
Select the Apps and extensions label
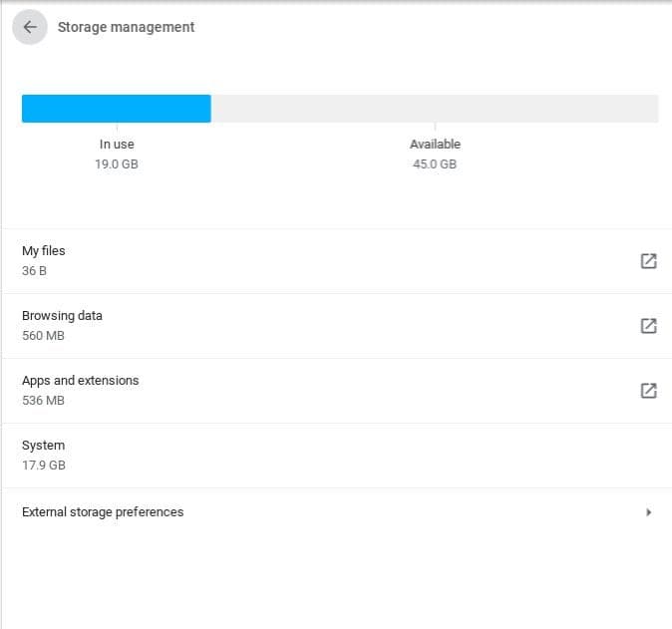click(81, 381)
